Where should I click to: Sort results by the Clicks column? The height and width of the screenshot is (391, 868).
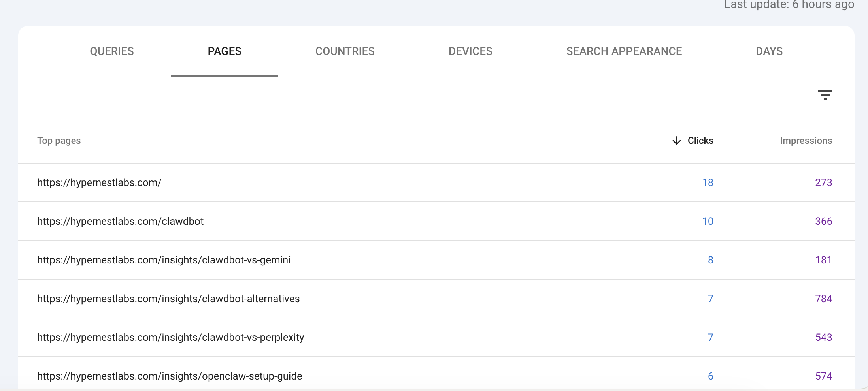point(700,141)
